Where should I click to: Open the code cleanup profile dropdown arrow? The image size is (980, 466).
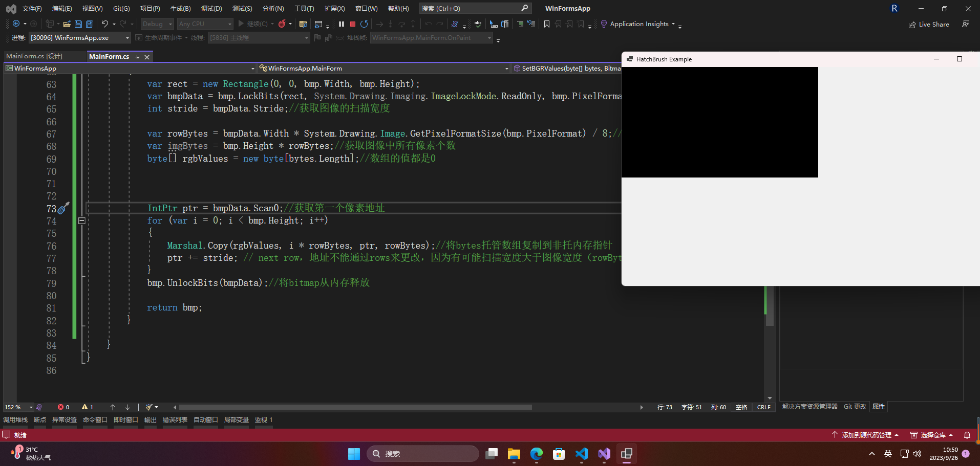157,407
